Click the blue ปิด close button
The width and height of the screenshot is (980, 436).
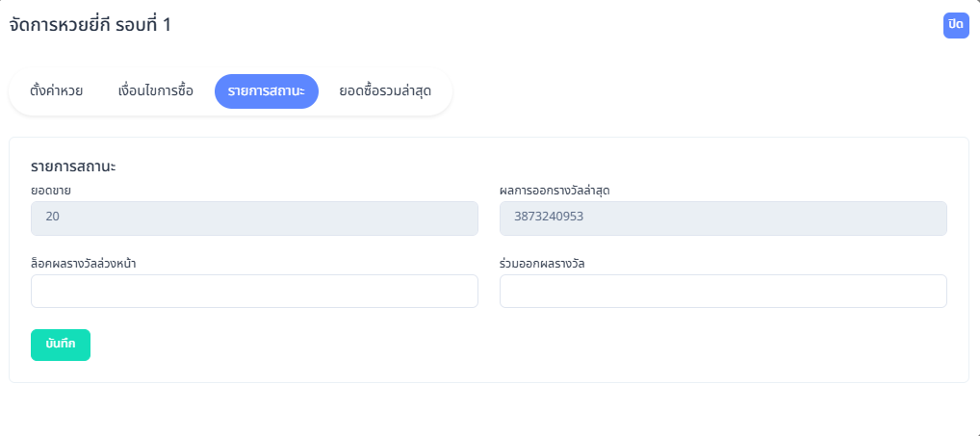[955, 25]
